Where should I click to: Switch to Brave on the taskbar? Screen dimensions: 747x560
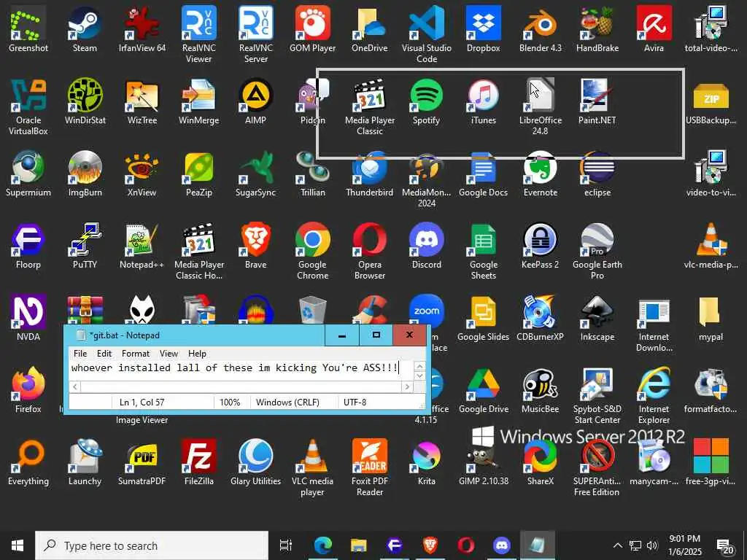430,545
